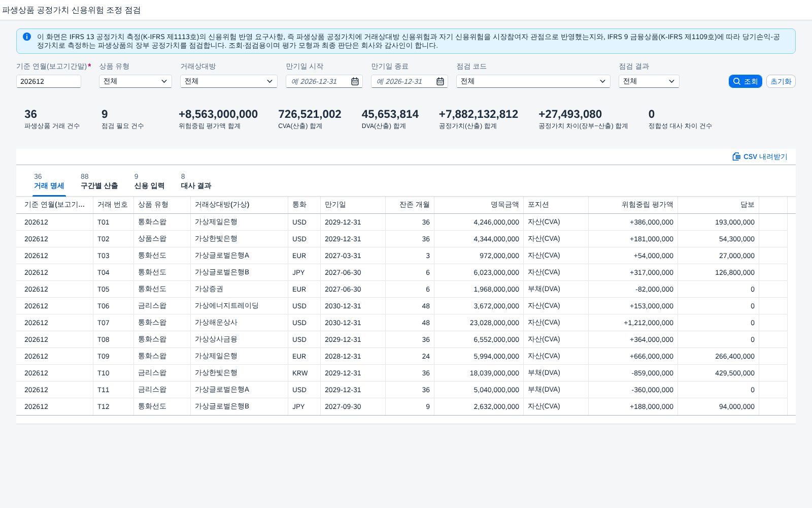Expand the 점검 코드 dropdown
This screenshot has width=812, height=508.
point(533,81)
